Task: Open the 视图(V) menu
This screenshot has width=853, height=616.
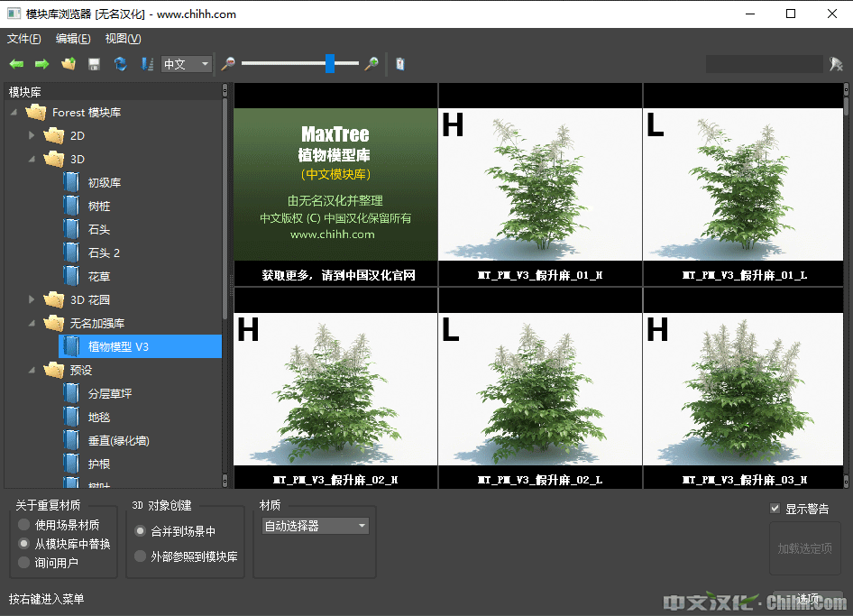Action: click(123, 39)
